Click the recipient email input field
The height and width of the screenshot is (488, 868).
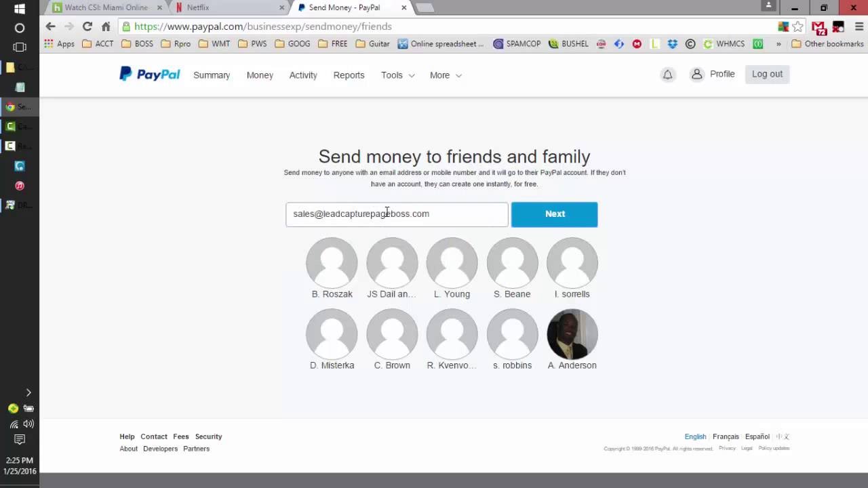coord(397,214)
